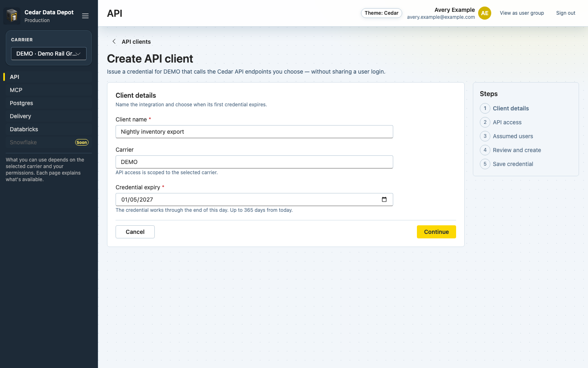Click the AE user avatar
Image resolution: width=588 pixels, height=368 pixels.
pyautogui.click(x=485, y=13)
